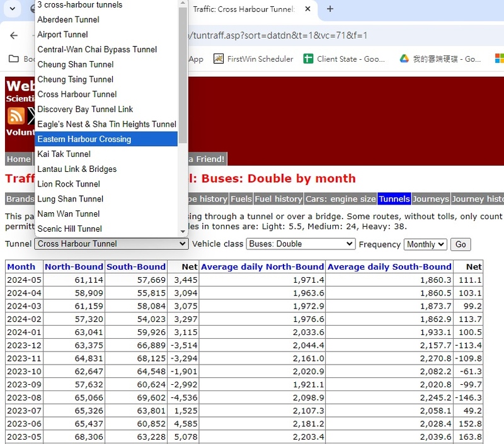504x444 pixels.
Task: Open the Vehicle class dropdown
Action: (x=301, y=244)
